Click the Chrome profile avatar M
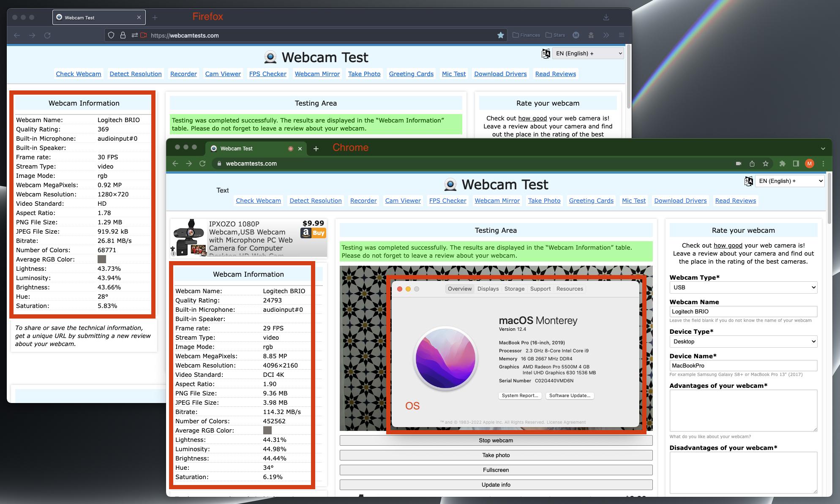The width and height of the screenshot is (840, 504). pos(810,163)
